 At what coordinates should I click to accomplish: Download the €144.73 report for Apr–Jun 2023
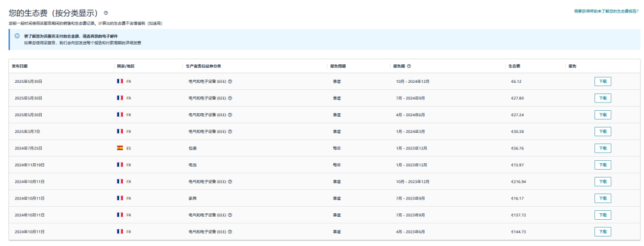tap(602, 231)
